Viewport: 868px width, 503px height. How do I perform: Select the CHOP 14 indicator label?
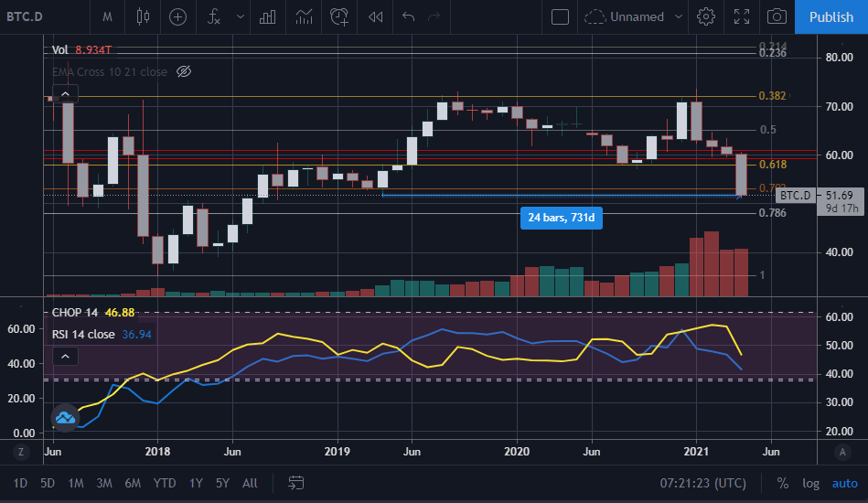[75, 313]
